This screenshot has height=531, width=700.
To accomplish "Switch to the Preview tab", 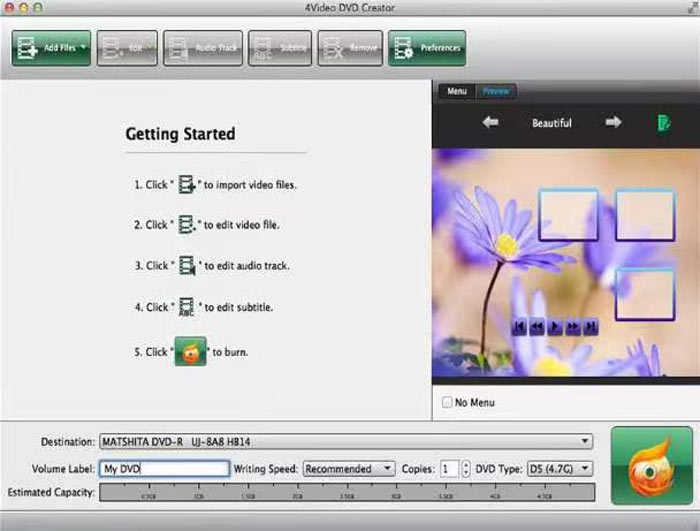I will (x=496, y=91).
